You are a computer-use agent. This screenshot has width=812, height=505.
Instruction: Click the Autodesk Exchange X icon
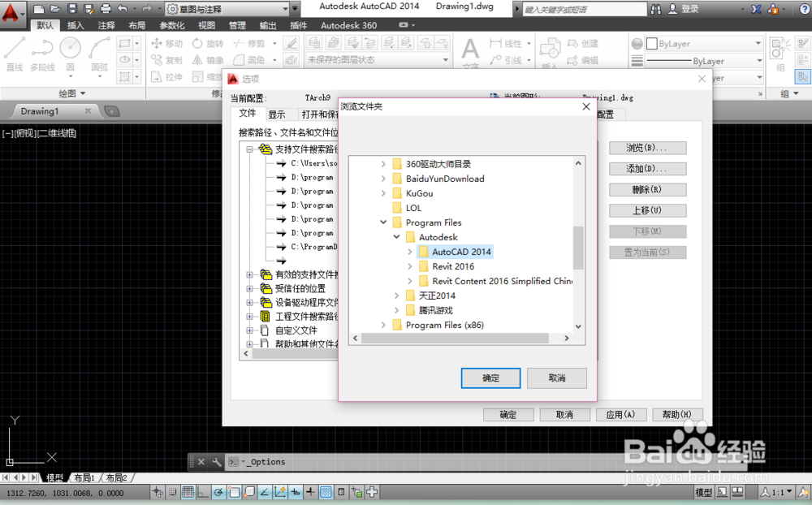pos(756,9)
